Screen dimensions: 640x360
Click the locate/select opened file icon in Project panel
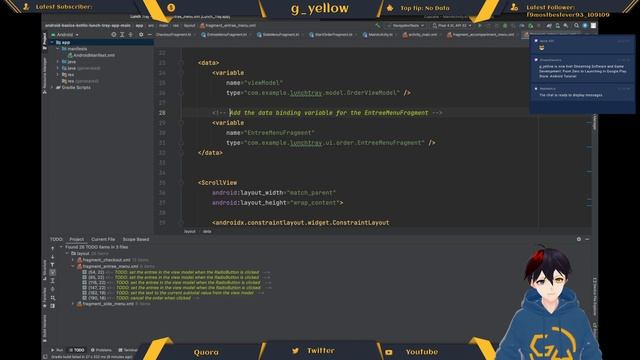(114, 35)
